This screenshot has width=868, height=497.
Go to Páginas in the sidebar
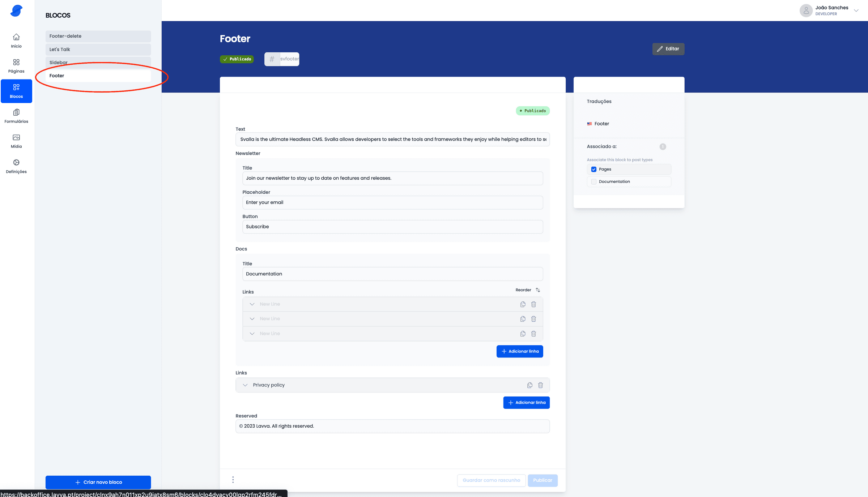[x=16, y=66]
